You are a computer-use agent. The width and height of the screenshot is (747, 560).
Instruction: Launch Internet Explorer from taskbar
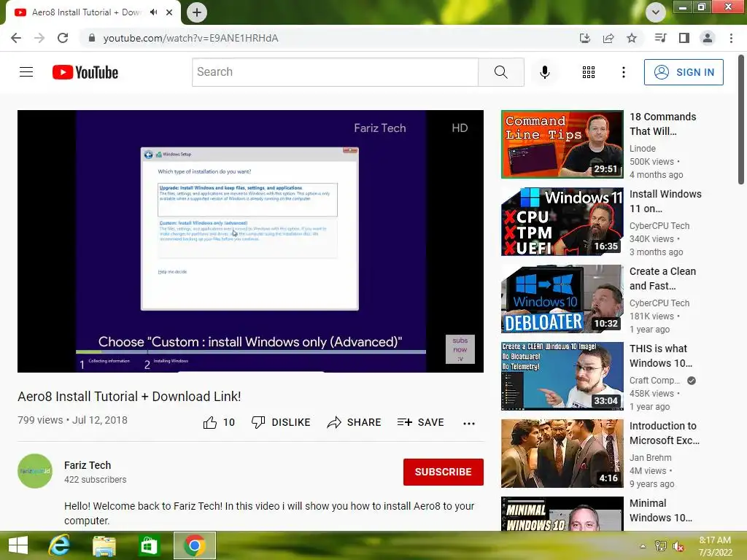tap(60, 545)
